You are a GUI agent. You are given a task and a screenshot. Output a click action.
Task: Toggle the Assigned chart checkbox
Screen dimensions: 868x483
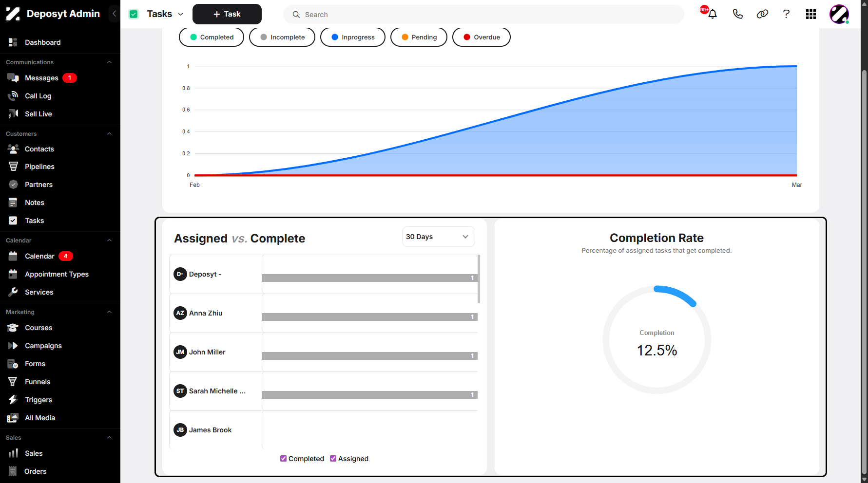(x=333, y=458)
